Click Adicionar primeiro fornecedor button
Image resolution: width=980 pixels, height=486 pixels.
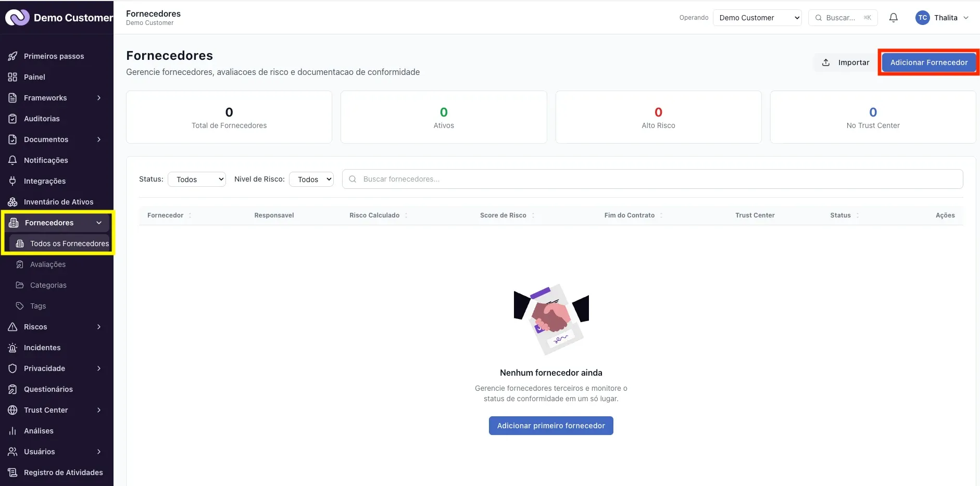[551, 426]
